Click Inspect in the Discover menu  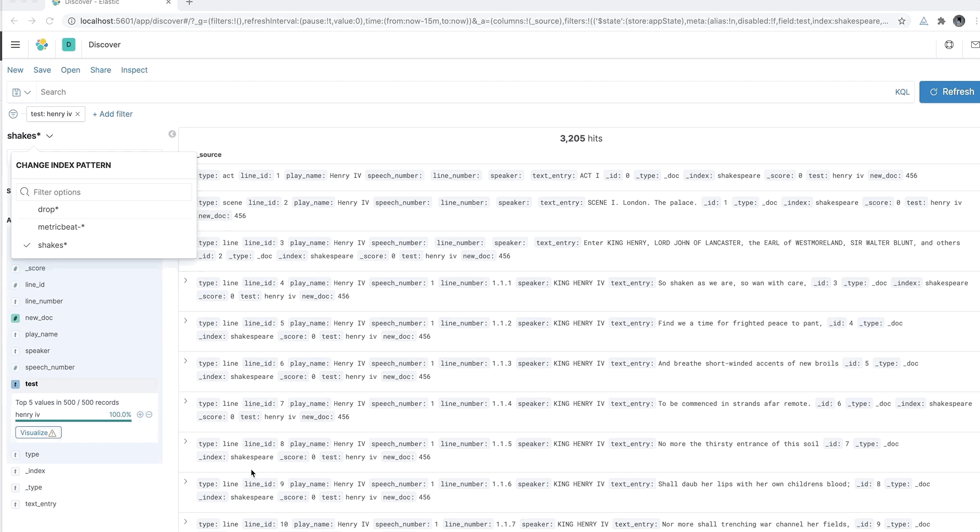[x=134, y=70]
